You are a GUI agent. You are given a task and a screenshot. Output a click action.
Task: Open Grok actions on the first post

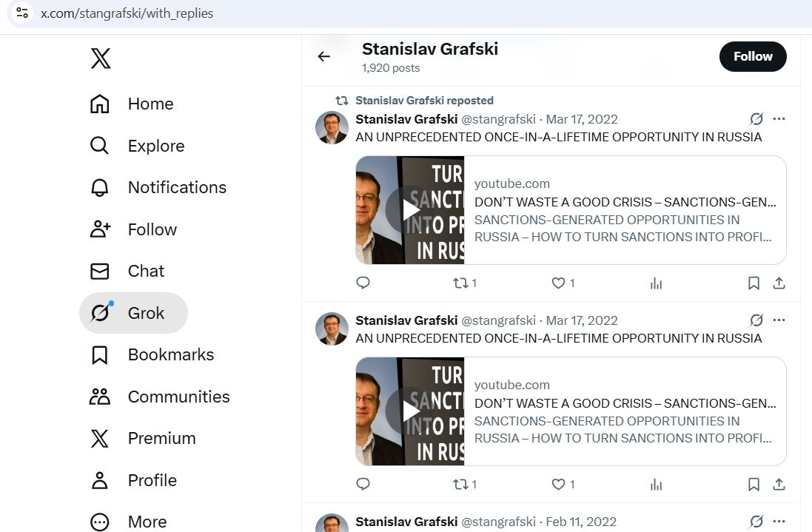click(756, 119)
